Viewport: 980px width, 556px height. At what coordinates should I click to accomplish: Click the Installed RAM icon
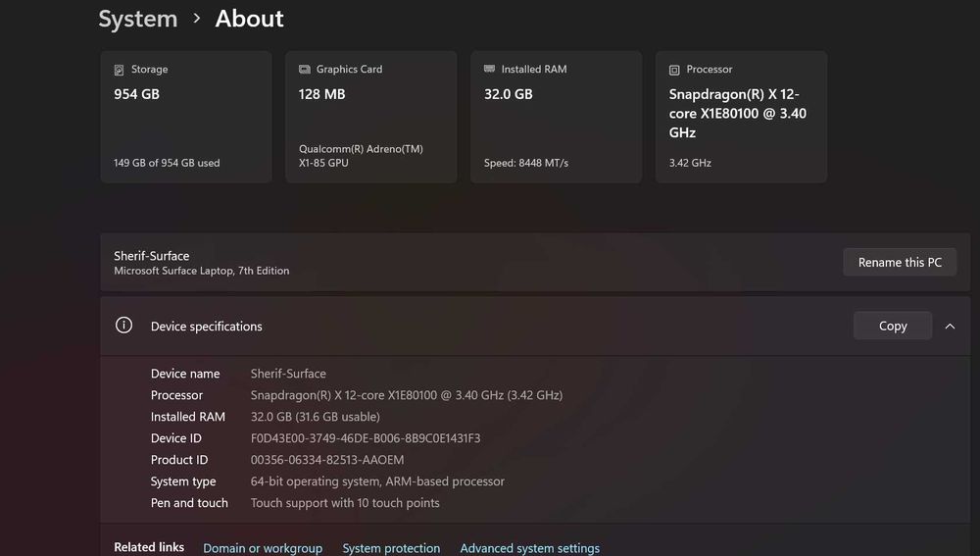[x=489, y=70]
